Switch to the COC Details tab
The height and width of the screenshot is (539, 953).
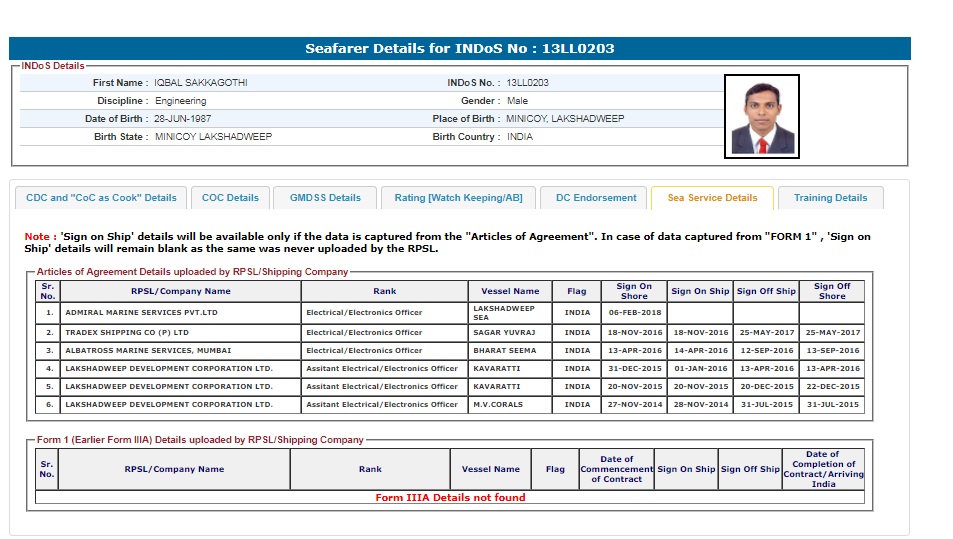point(230,198)
